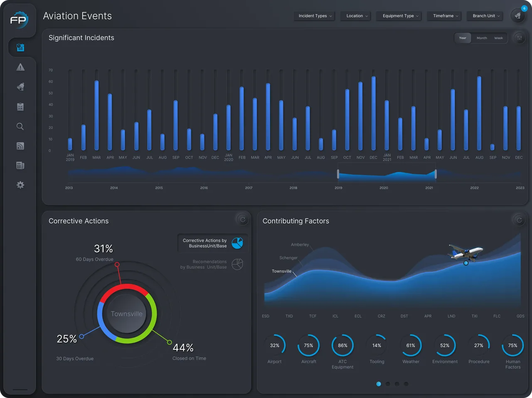Select the first pagination dot
532x398 pixels.
pyautogui.click(x=379, y=384)
